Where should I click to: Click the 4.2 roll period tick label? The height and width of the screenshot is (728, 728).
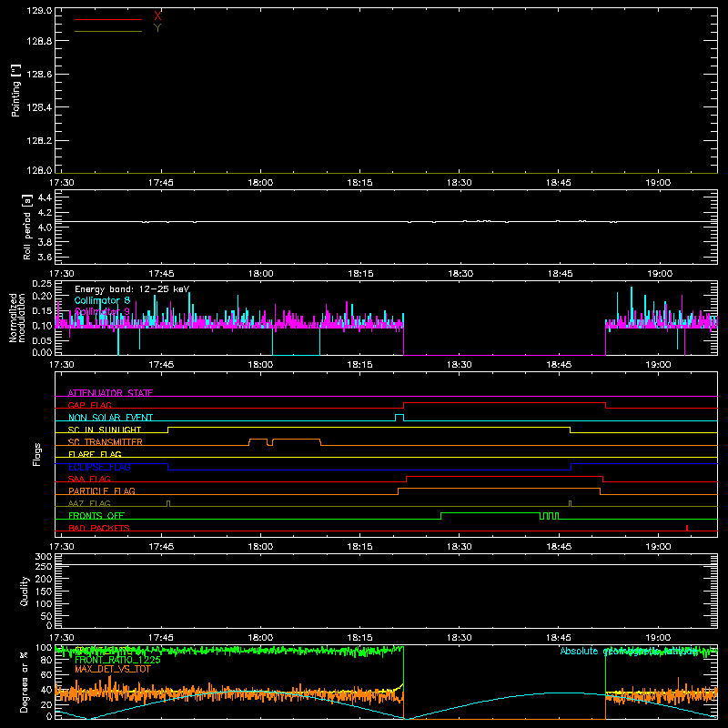tap(45, 213)
